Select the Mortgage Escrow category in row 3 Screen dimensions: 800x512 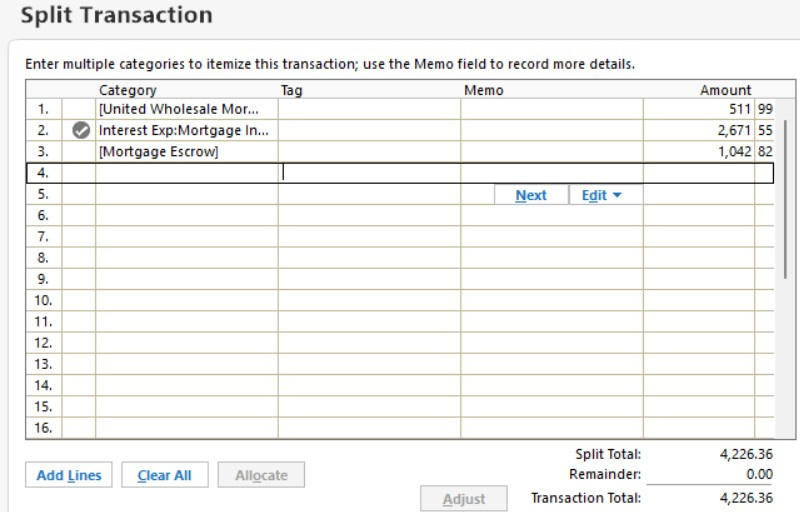[186, 151]
